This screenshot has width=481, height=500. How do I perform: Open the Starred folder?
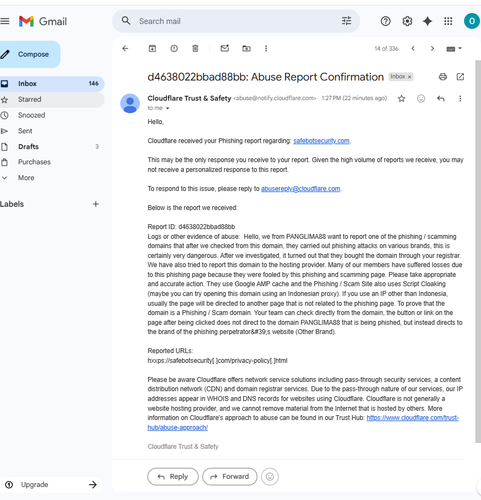[52, 100]
